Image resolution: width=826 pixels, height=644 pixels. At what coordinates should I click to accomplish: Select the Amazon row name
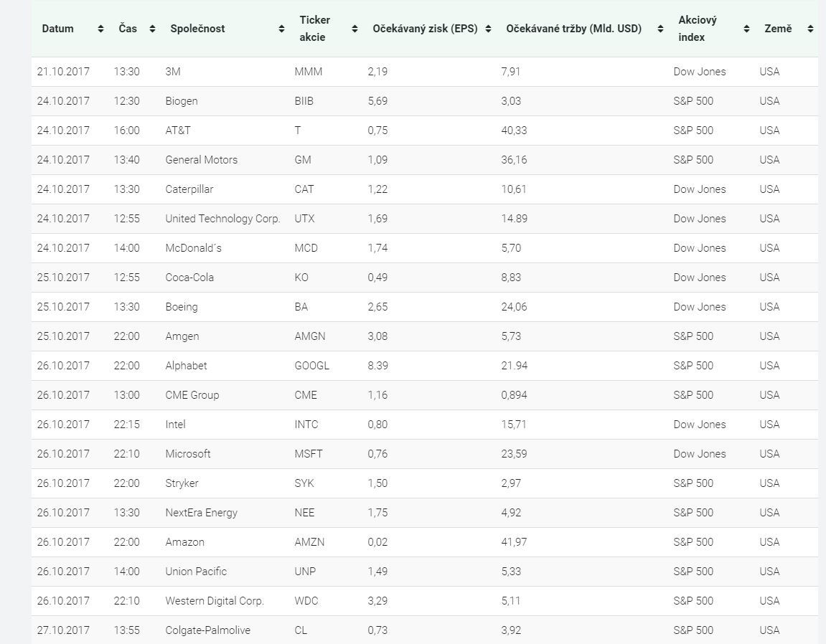pos(184,542)
